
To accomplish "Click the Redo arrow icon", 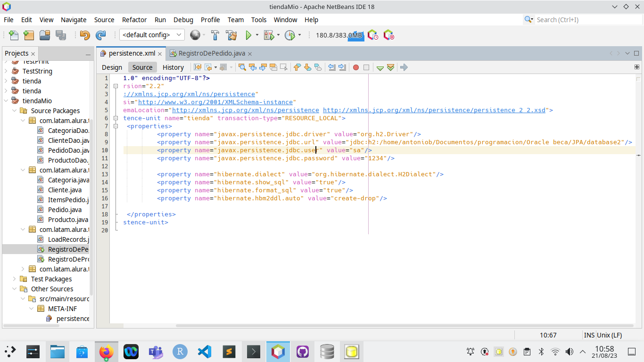I will coord(100,35).
